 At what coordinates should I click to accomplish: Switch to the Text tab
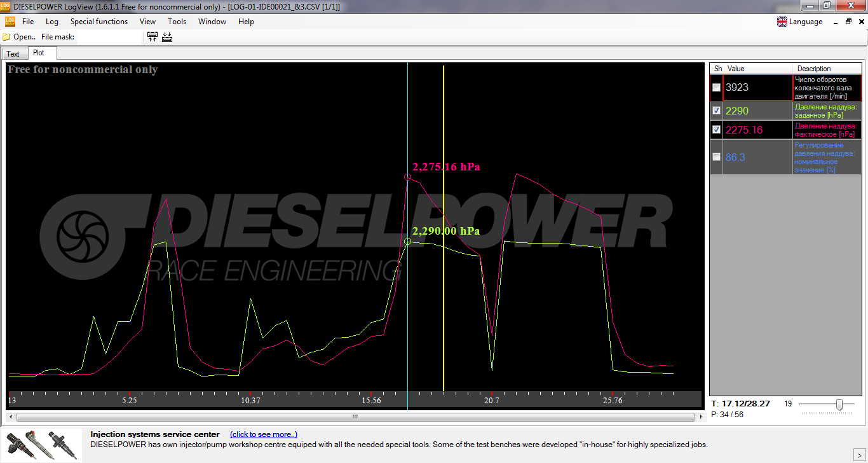coord(13,54)
